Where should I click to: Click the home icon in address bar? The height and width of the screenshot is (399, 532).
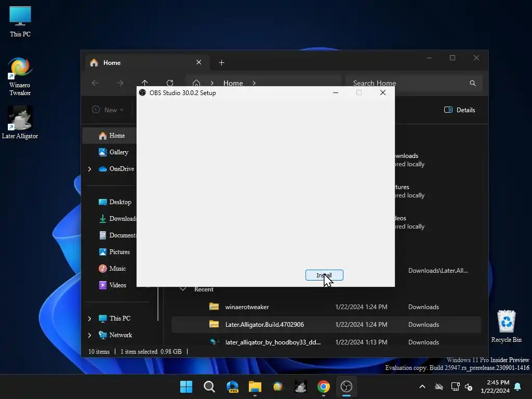(x=196, y=83)
